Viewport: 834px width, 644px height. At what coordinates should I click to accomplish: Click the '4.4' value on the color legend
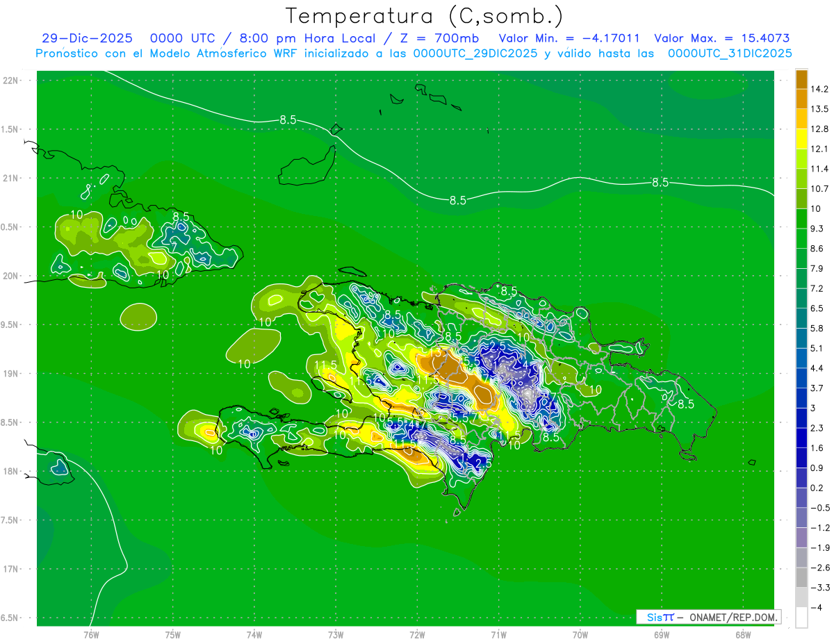818,368
